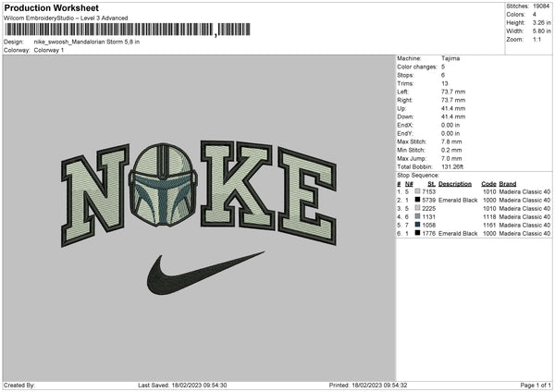Screen dimensions: 555x392
Task: Click the Machine value 'Tajima'
Action: (450, 58)
